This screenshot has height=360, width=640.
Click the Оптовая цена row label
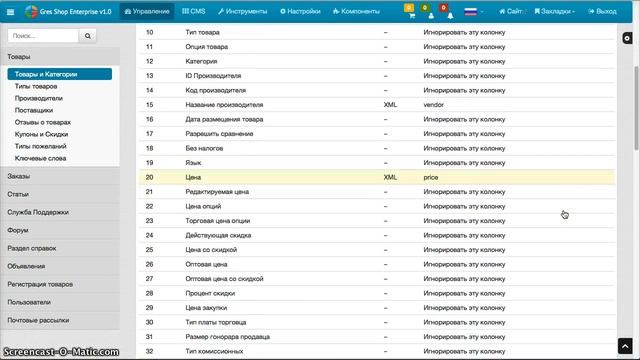click(x=206, y=264)
